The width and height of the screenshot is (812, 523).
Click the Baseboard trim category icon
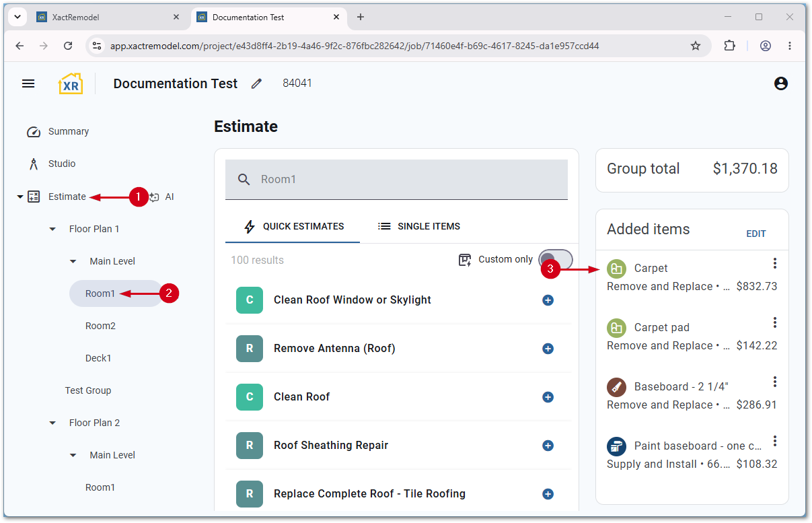pyautogui.click(x=616, y=387)
